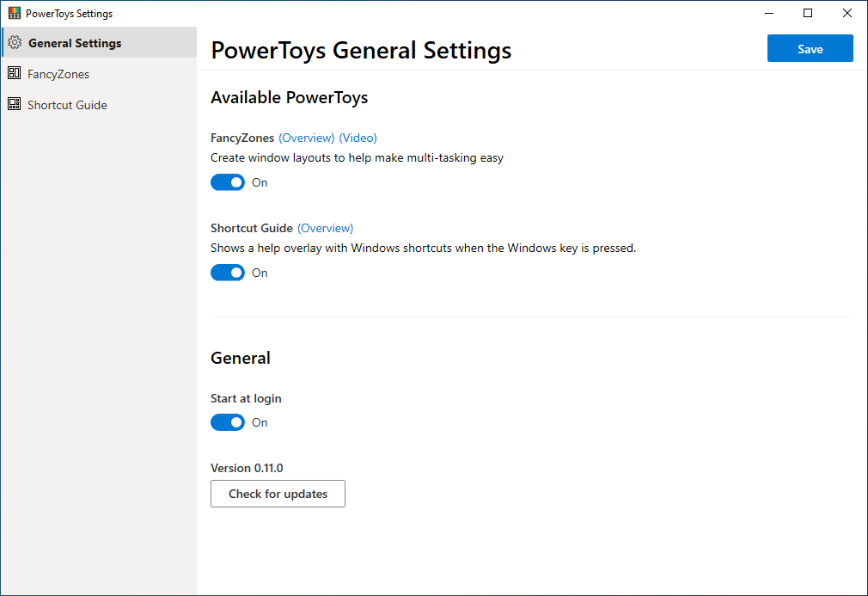Screen dimensions: 868x596
Task: Click the 'Shows a help overlay' description text
Action: [424, 249]
